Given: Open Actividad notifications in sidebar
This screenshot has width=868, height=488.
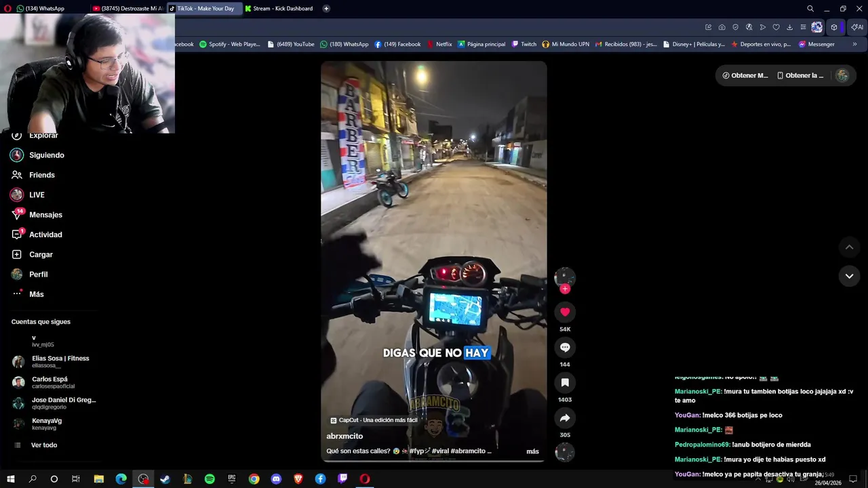Looking at the screenshot, I should click(45, 235).
